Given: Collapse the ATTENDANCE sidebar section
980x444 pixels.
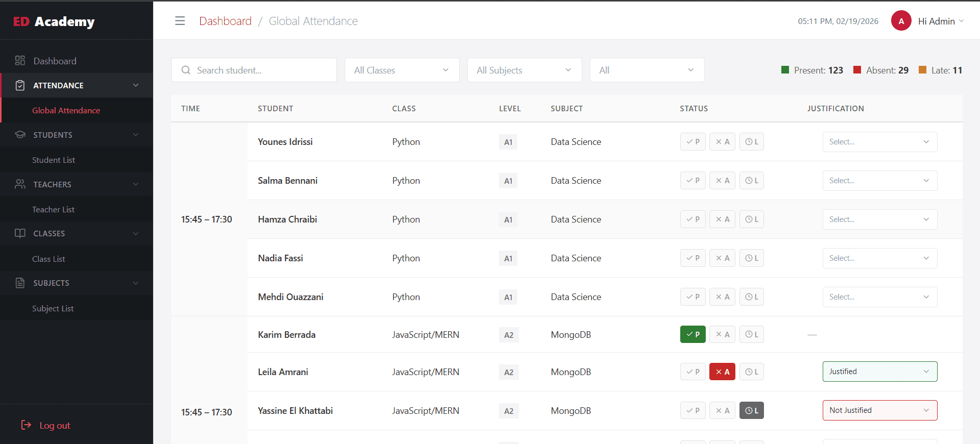Looking at the screenshot, I should tap(77, 85).
